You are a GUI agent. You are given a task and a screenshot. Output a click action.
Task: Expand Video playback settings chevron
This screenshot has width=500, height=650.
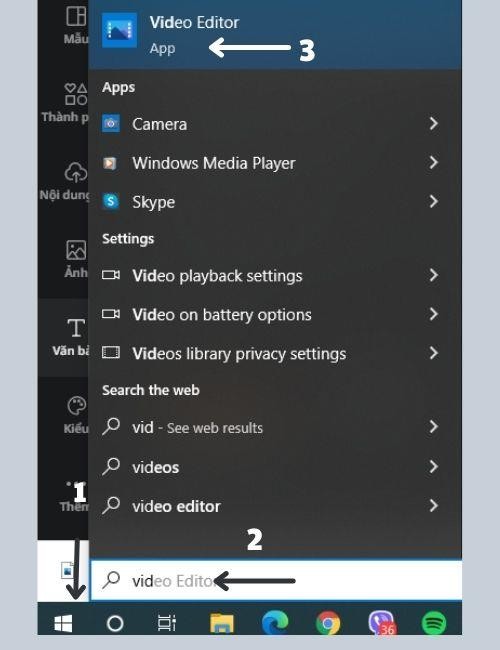(x=433, y=275)
